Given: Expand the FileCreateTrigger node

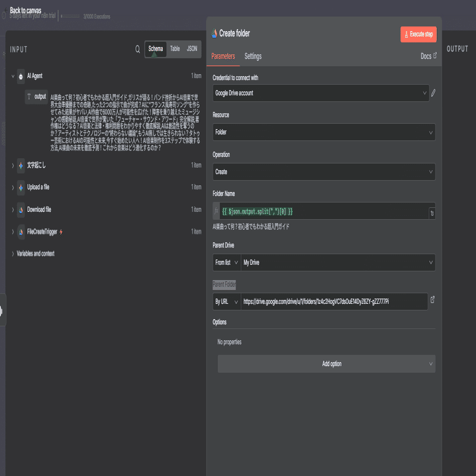Looking at the screenshot, I should [x=13, y=232].
